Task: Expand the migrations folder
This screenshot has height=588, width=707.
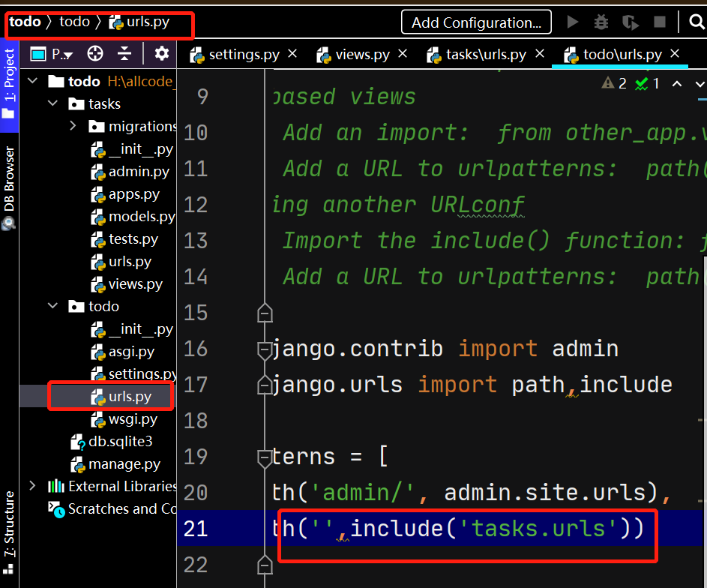Action: 73,126
